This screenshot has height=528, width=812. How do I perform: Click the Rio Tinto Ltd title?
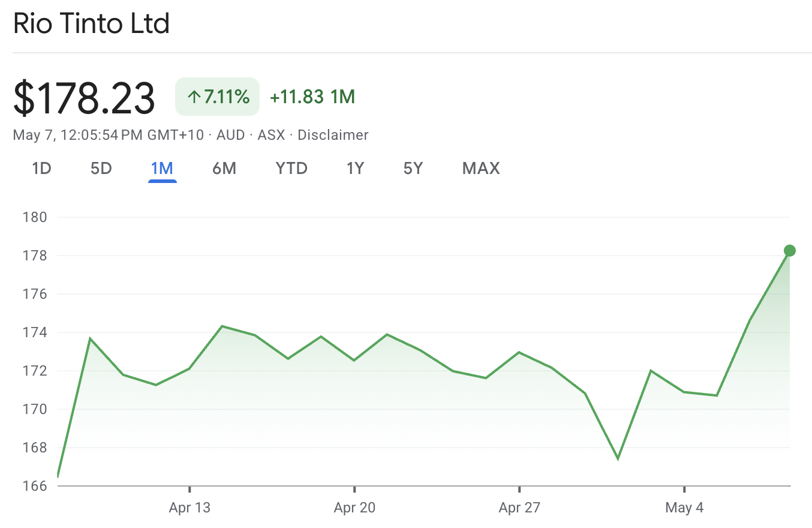click(x=92, y=23)
